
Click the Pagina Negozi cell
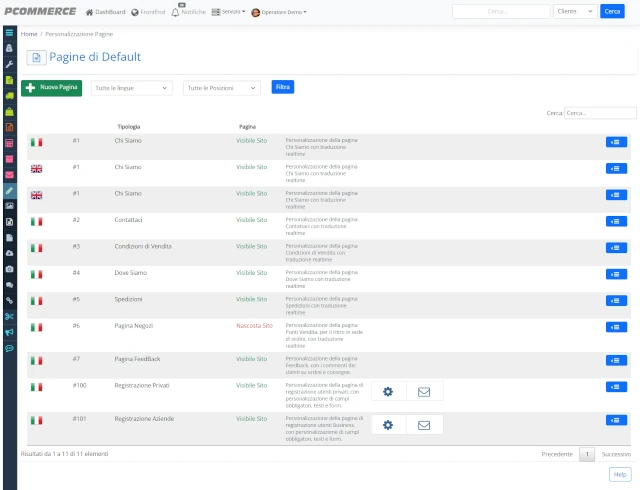click(134, 326)
